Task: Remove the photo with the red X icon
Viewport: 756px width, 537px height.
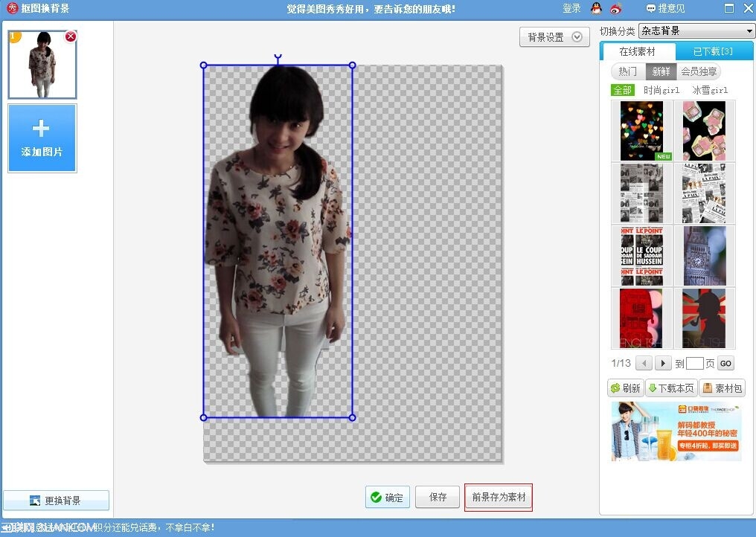Action: click(71, 36)
